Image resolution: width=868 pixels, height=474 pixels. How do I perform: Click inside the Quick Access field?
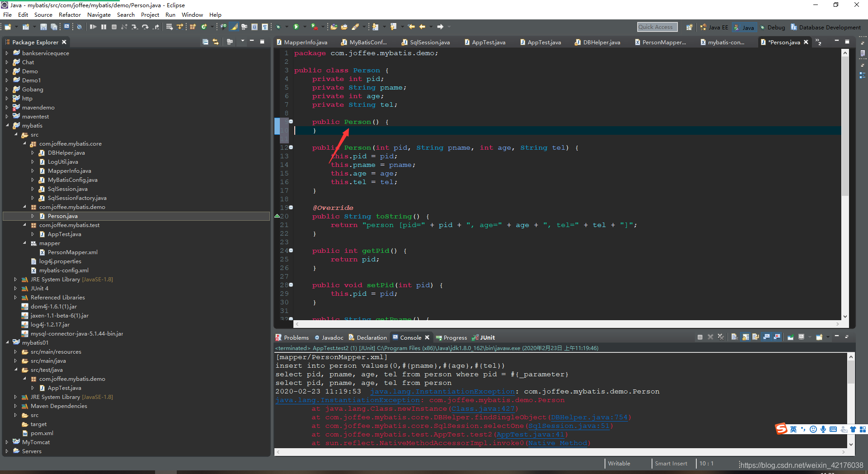click(x=657, y=27)
